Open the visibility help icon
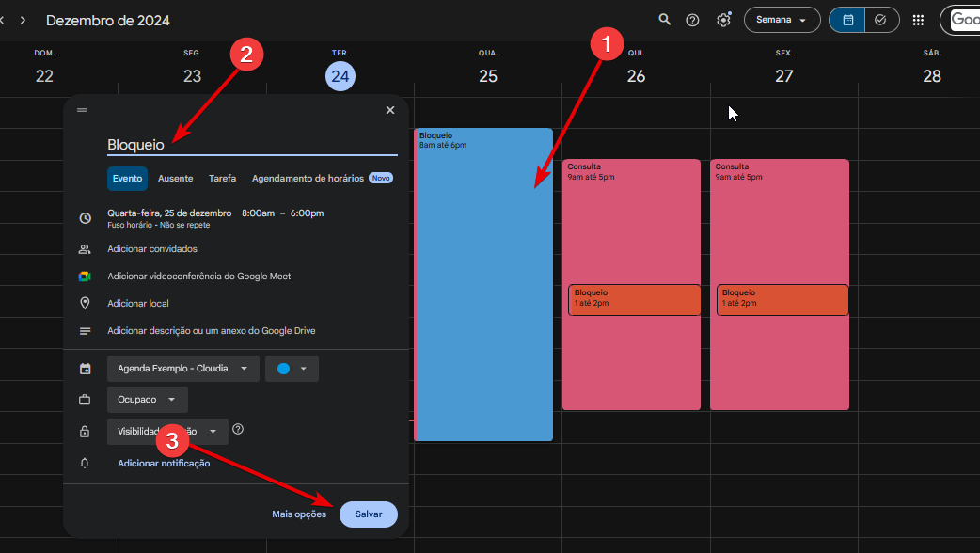 (x=238, y=429)
